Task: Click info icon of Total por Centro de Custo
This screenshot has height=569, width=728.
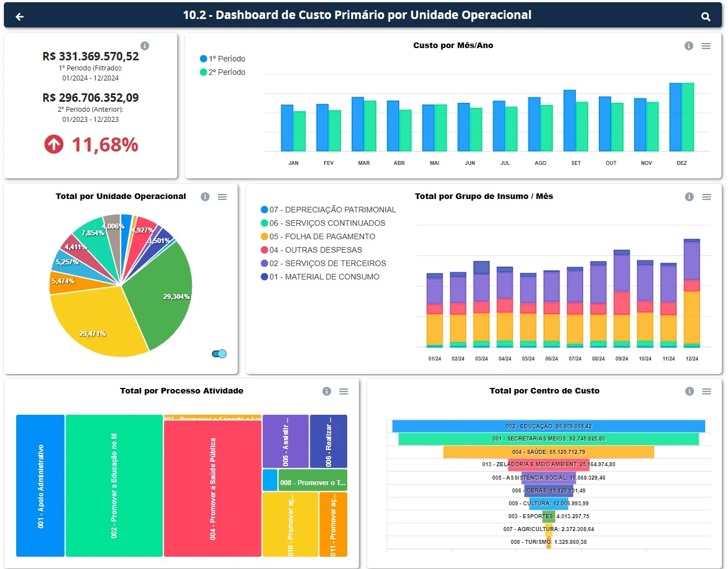Action: click(x=689, y=391)
